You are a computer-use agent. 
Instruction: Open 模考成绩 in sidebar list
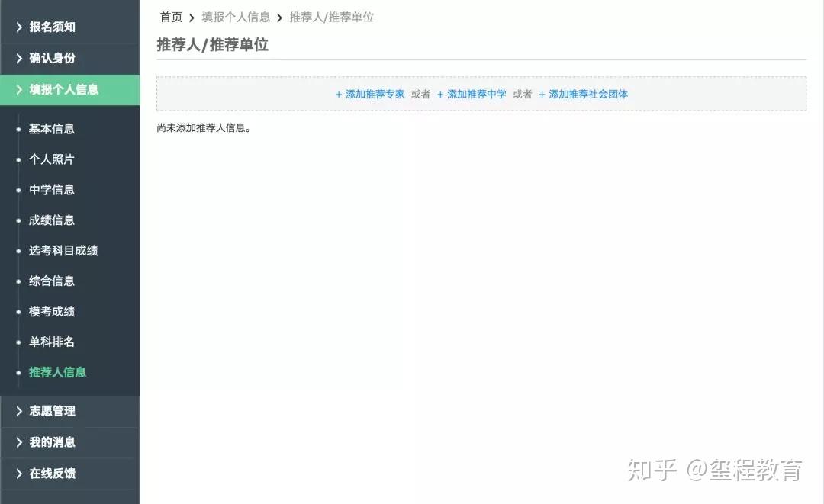[x=52, y=311]
